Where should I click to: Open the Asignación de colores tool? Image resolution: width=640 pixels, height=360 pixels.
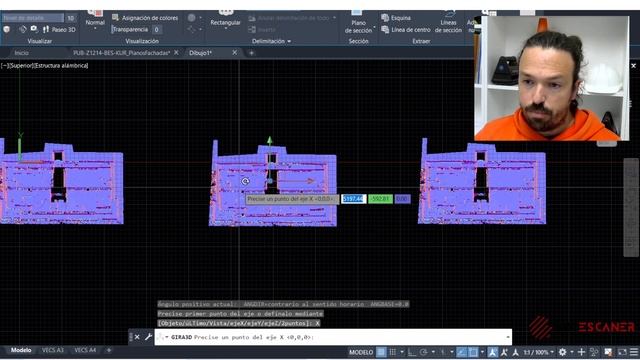point(145,18)
